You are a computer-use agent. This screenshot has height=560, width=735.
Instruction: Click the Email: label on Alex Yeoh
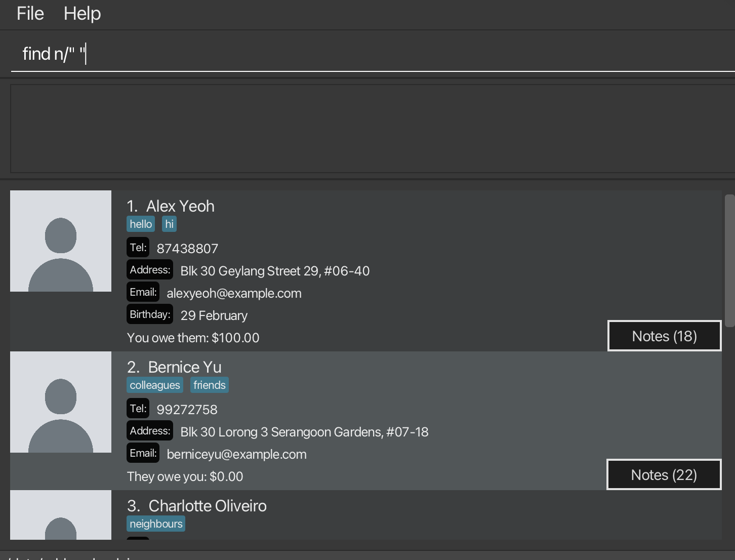pos(143,292)
